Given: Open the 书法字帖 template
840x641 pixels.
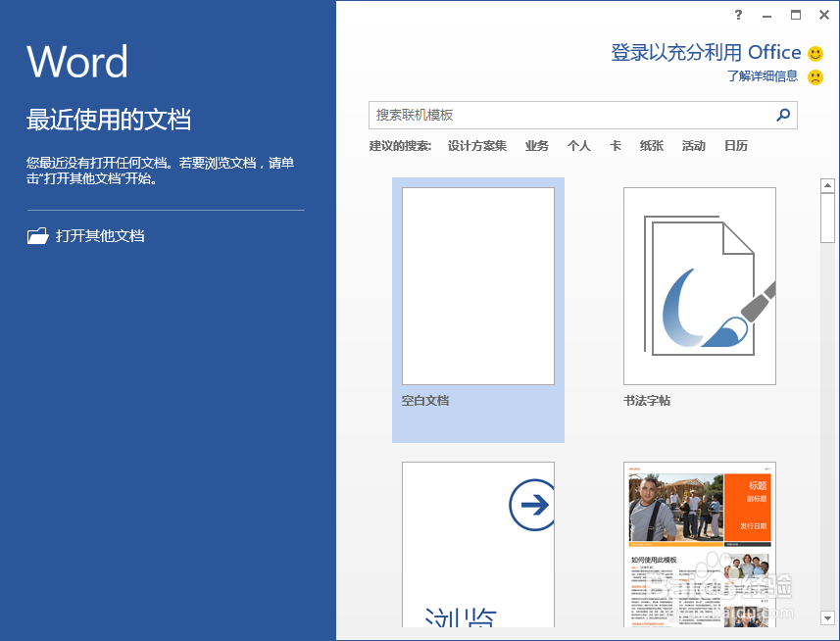Looking at the screenshot, I should [699, 285].
